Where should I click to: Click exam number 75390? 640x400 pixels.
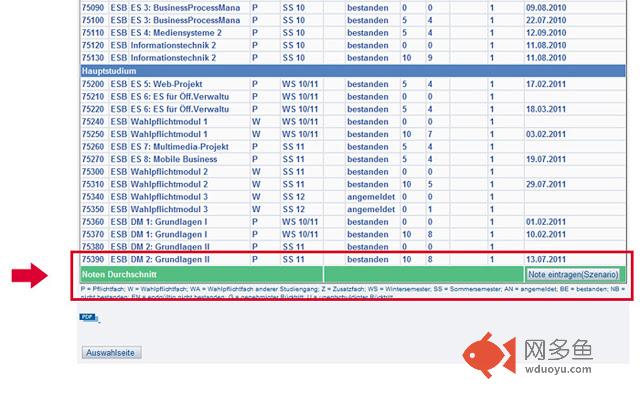[x=93, y=260]
